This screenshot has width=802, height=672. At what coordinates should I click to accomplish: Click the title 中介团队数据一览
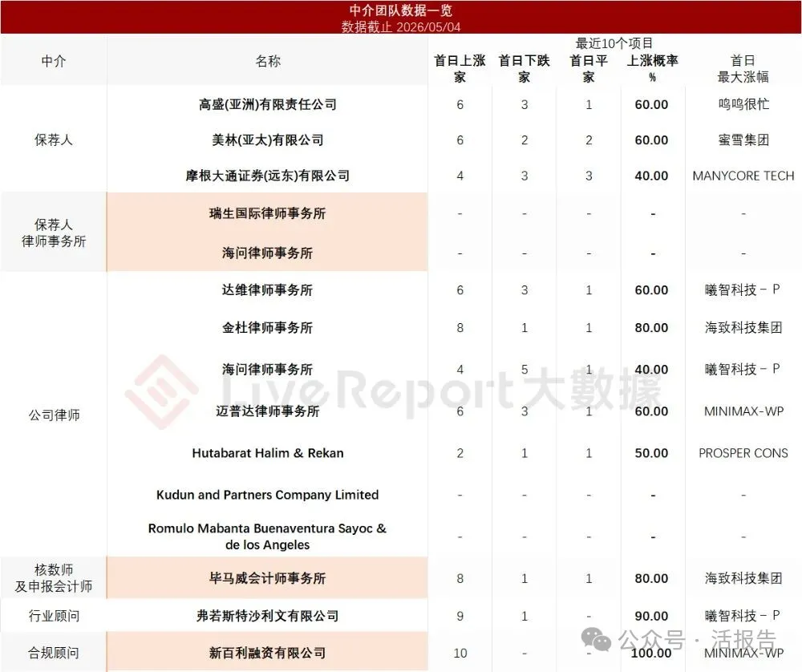[400, 10]
